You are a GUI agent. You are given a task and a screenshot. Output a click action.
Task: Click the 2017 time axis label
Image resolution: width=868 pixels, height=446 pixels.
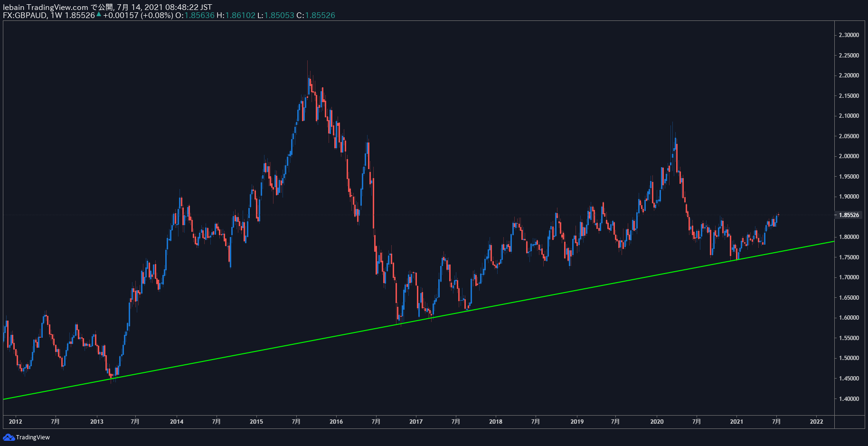[416, 422]
